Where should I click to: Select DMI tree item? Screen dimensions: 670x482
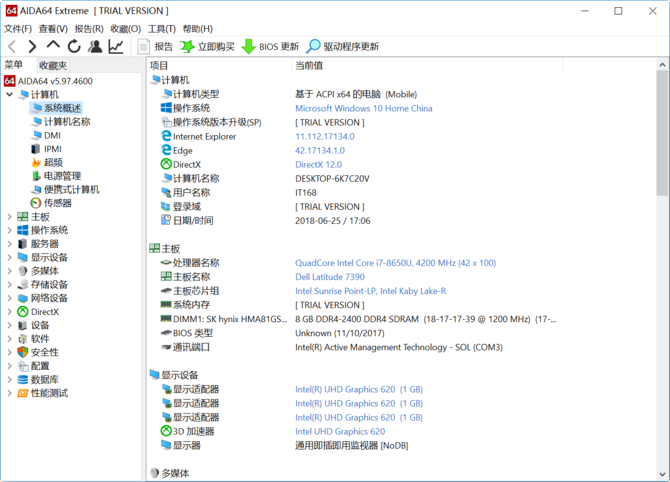point(46,135)
